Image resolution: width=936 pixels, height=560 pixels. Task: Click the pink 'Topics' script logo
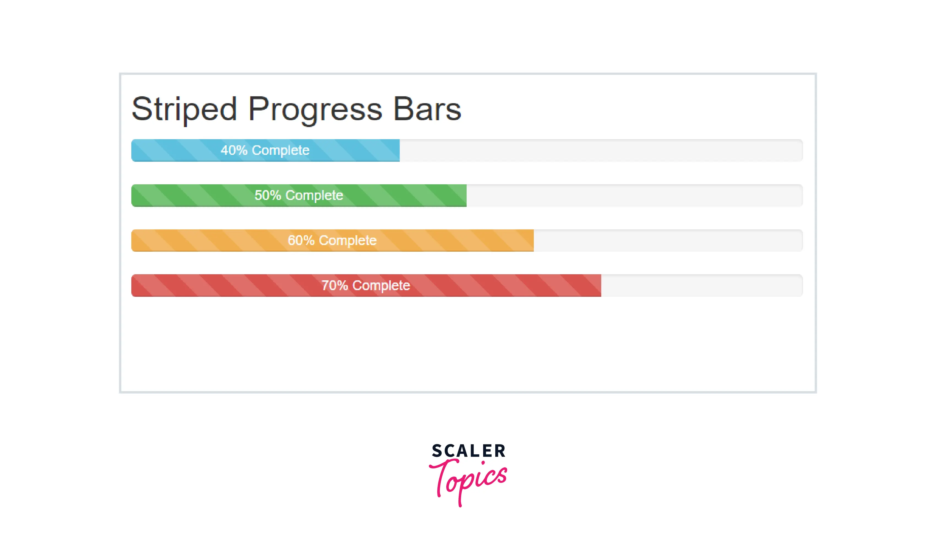(468, 479)
